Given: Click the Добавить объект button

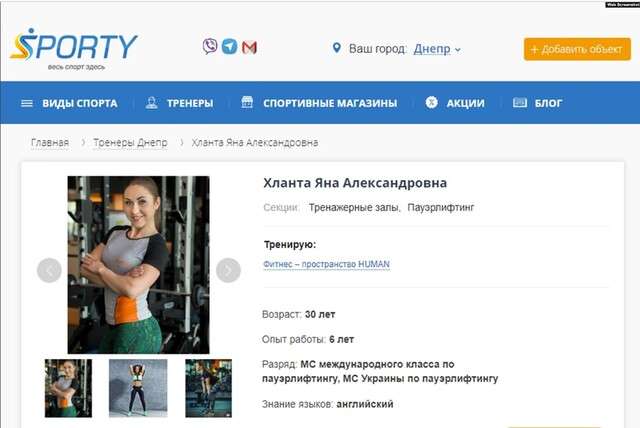Looking at the screenshot, I should pos(577,49).
